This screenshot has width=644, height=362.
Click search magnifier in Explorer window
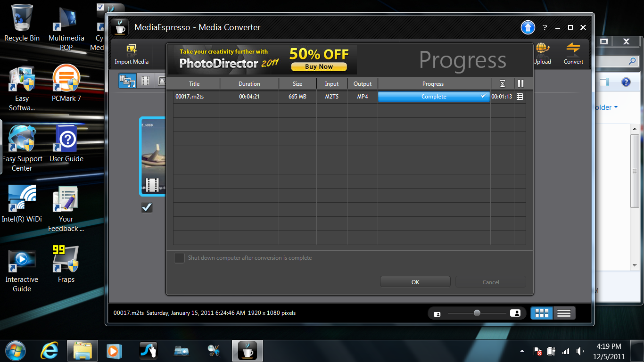click(632, 62)
